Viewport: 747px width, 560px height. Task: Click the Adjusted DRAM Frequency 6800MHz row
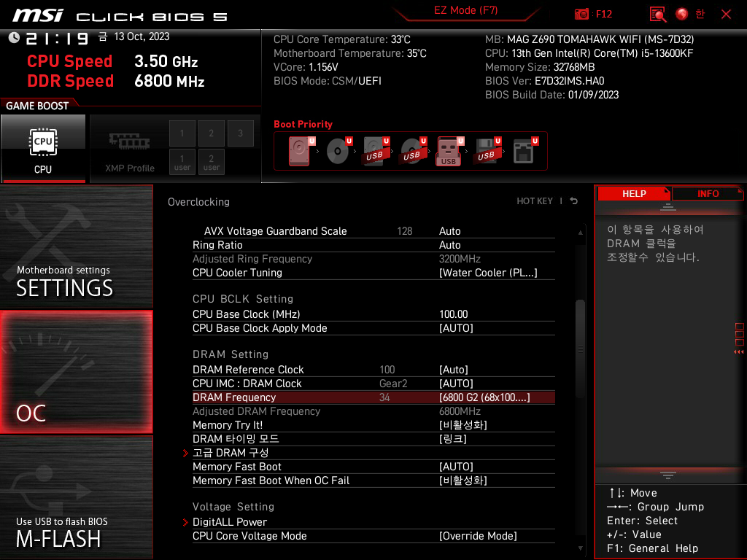tap(373, 411)
